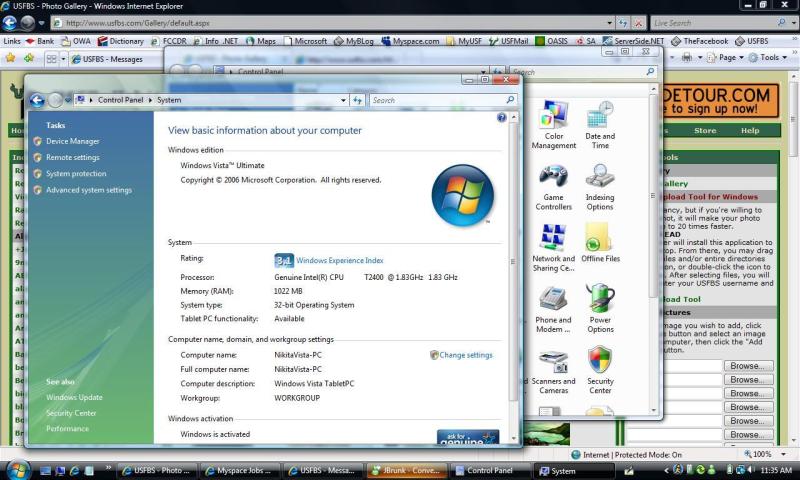Click Windows Experience Index link
The height and width of the screenshot is (480, 800).
coord(340,260)
